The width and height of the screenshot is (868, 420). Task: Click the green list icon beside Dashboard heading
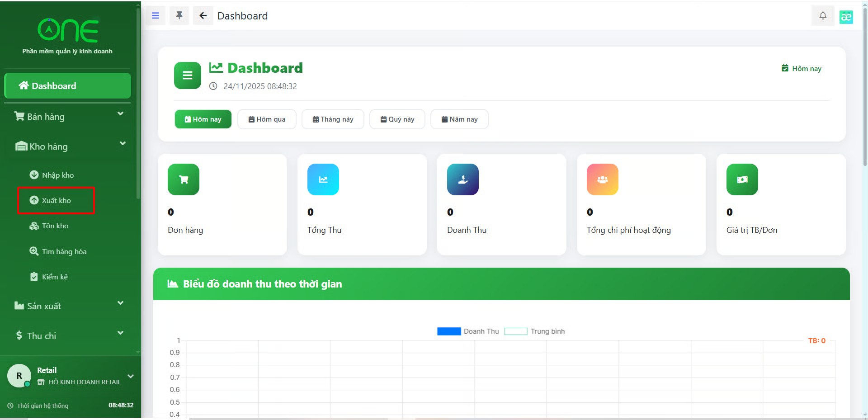coord(187,76)
